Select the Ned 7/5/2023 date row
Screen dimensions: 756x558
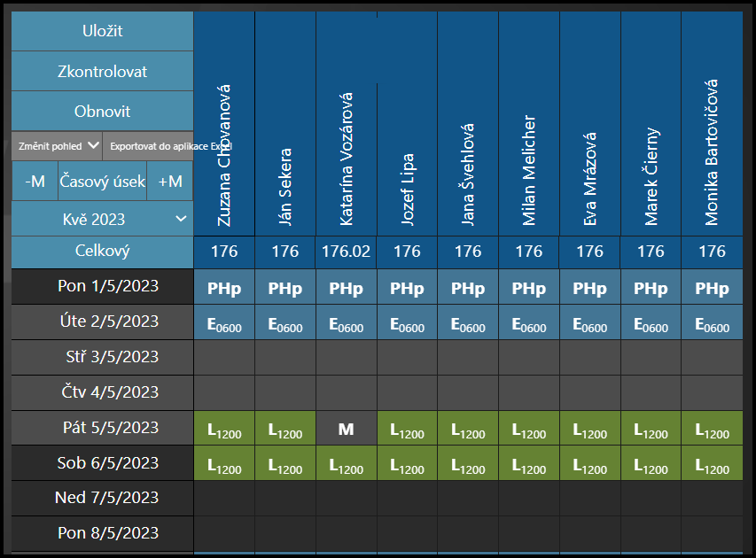102,498
